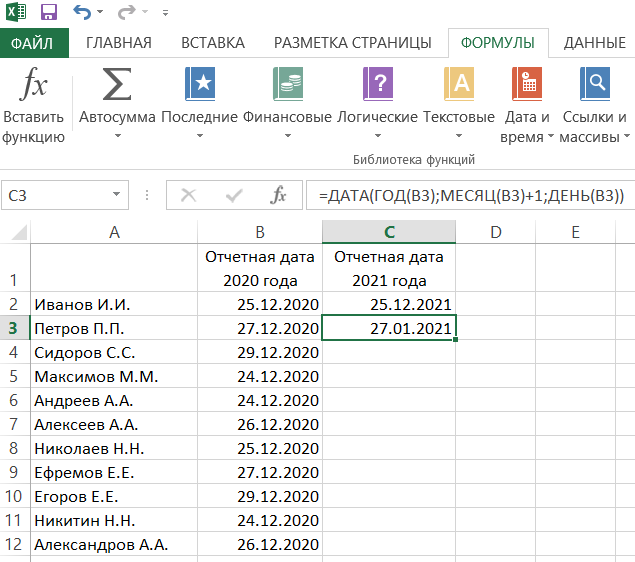Open the Дата и время functions icon
Screen dimensions: 635x562
(527, 84)
